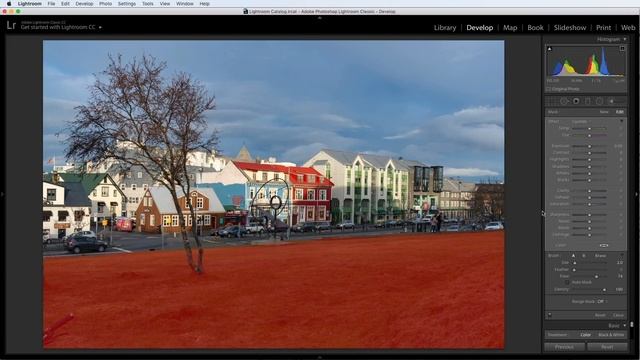Select brush A
Image resolution: width=640 pixels, height=360 pixels.
573,256
